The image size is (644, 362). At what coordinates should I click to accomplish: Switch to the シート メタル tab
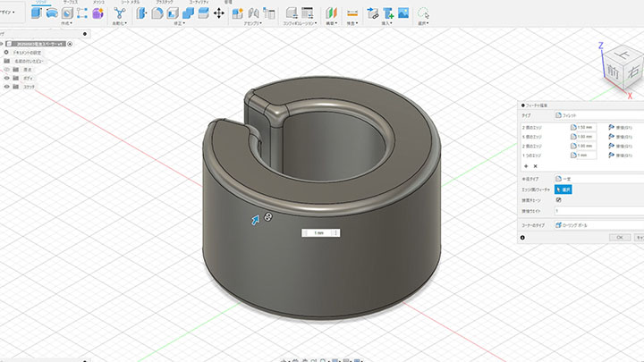coord(131,2)
